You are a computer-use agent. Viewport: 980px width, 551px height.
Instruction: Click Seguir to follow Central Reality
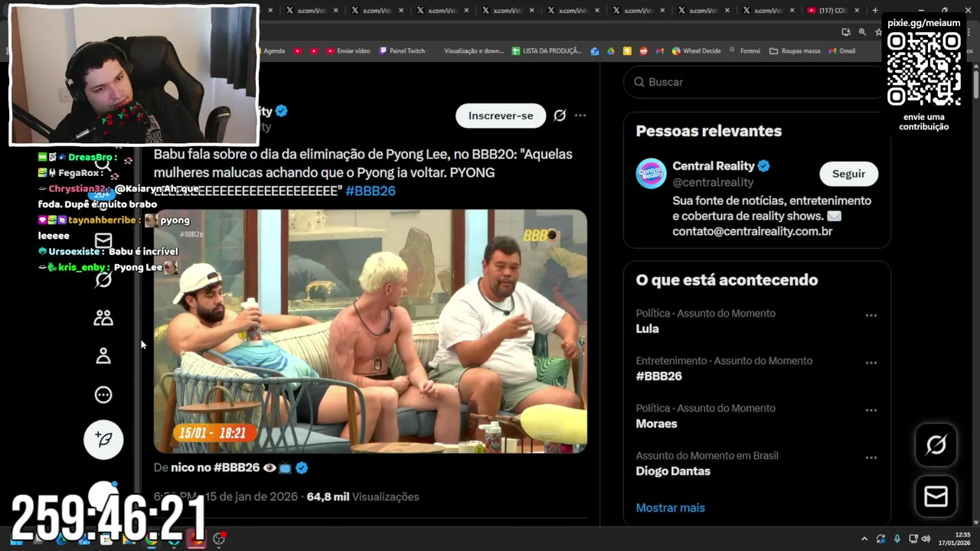848,174
